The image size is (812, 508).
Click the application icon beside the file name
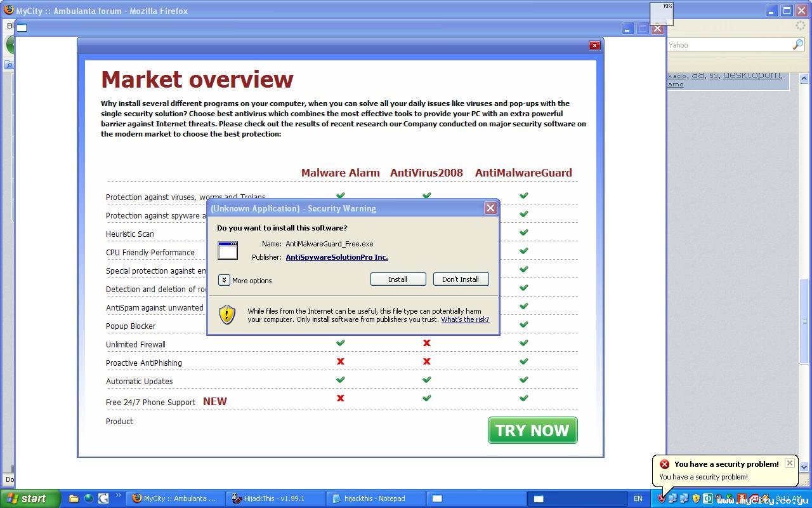(228, 250)
